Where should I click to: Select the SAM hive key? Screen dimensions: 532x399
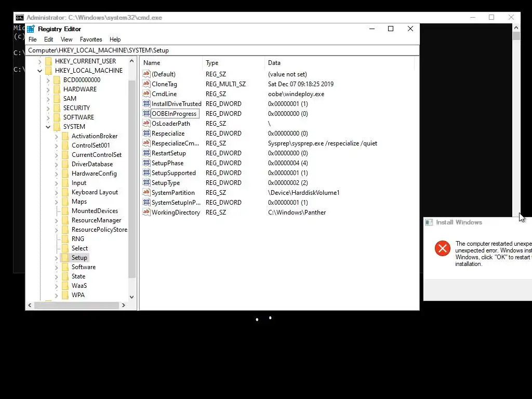(70, 98)
